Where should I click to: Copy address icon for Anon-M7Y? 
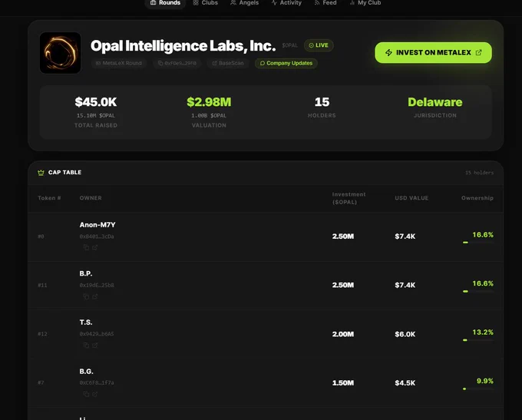(x=86, y=247)
